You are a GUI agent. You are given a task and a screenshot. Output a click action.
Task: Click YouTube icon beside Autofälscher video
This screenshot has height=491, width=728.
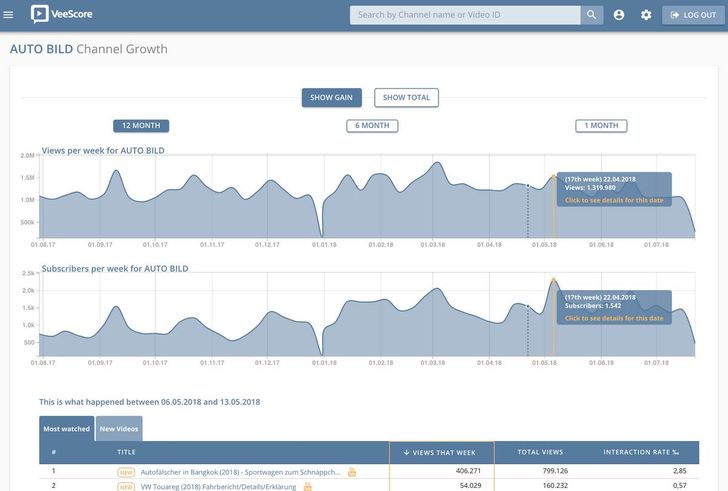click(352, 472)
